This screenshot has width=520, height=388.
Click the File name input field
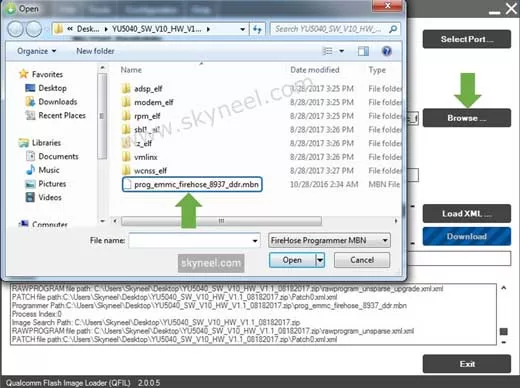[x=190, y=240]
